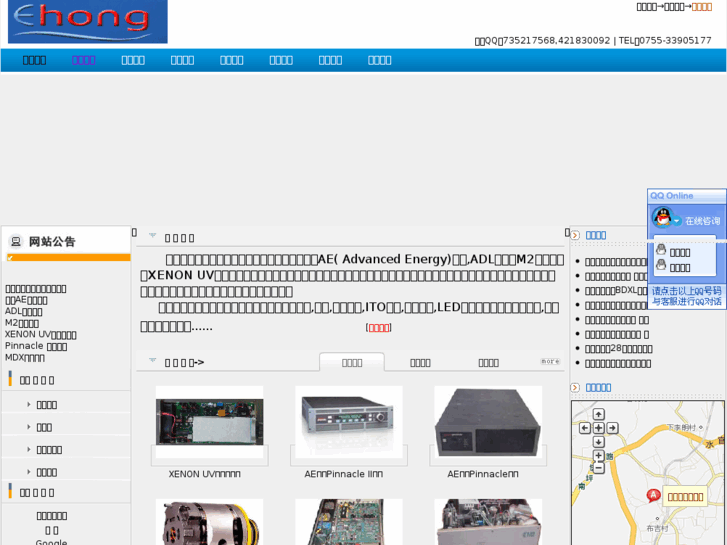This screenshot has height=545, width=727.
Task: Switch to the middle tab in the product showcase
Action: coord(420,363)
